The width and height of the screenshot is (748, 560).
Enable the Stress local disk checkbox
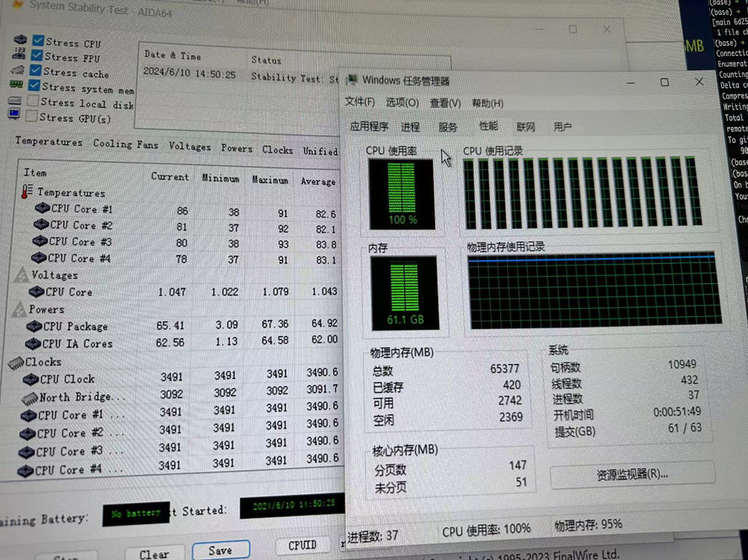[x=32, y=101]
